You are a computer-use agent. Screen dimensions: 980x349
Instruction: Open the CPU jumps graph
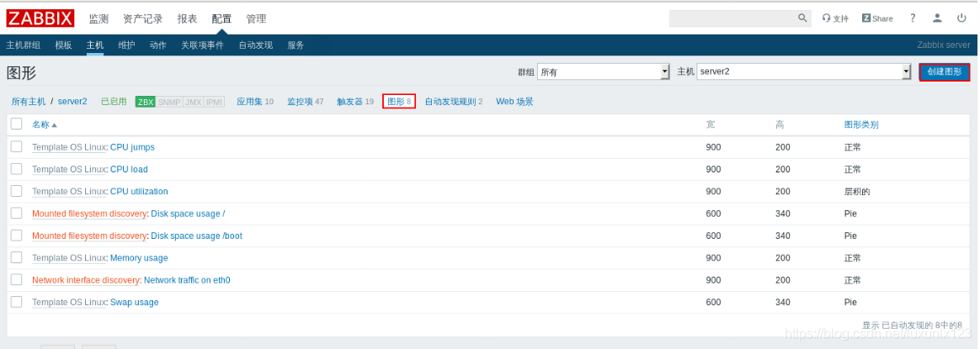(132, 147)
